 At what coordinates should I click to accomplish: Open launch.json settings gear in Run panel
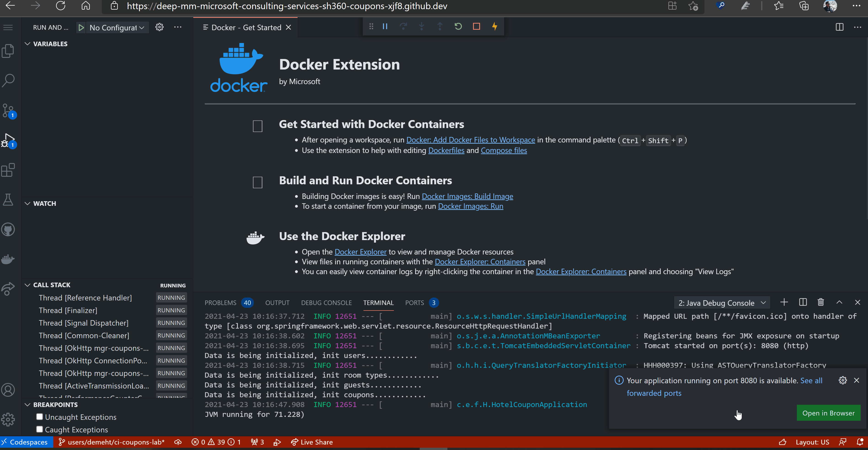tap(159, 27)
